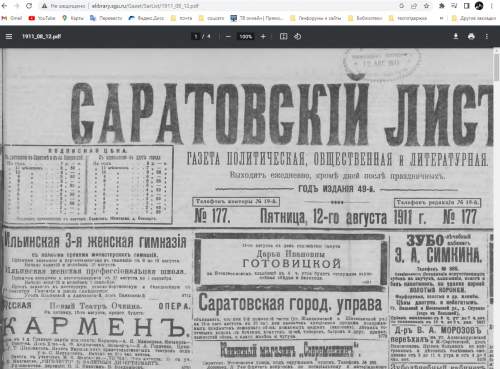This screenshot has height=369, width=500.
Task: Click the fit to page icon
Action: pos(283,36)
